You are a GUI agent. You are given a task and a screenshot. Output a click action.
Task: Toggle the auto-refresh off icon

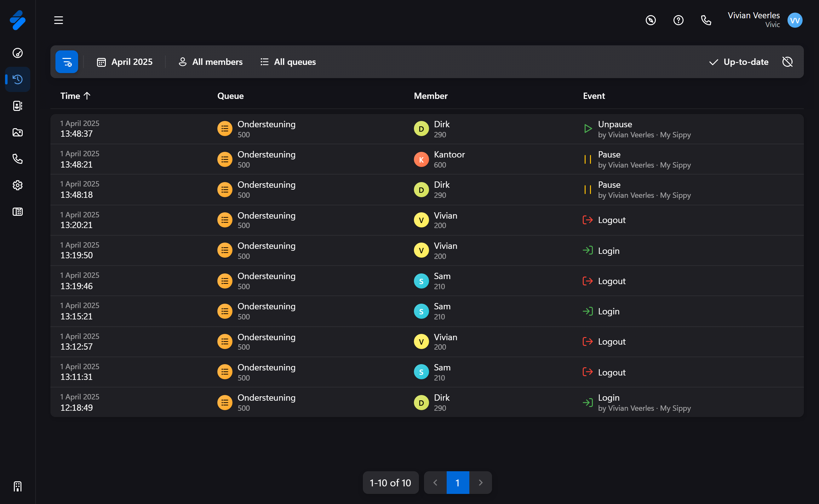coord(787,62)
